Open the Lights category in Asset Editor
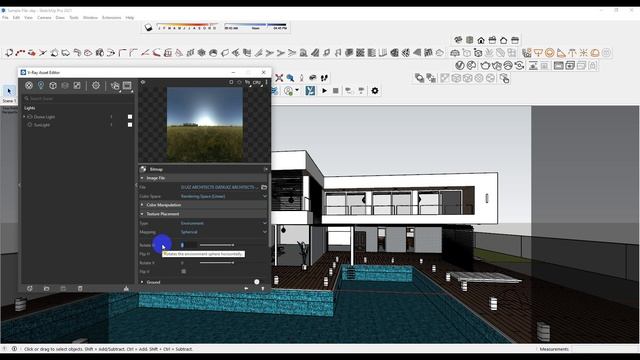Image resolution: width=640 pixels, height=360 pixels. (x=41, y=85)
